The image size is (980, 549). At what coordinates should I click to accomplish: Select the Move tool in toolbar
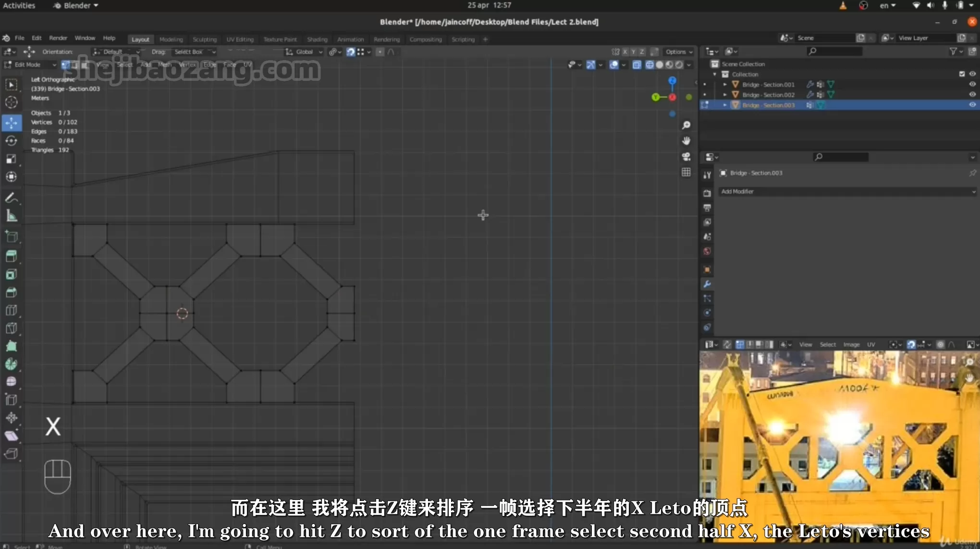tap(11, 123)
